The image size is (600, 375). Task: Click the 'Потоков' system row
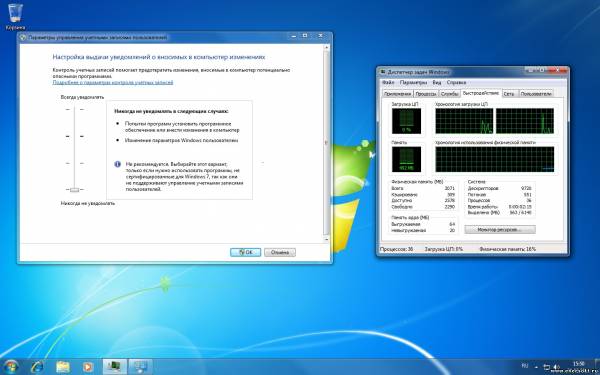[499, 194]
